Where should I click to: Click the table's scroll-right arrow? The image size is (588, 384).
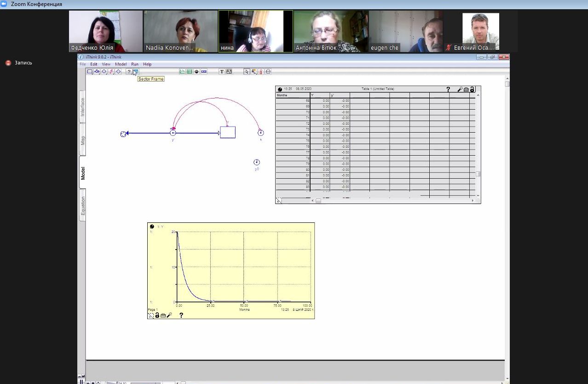473,201
